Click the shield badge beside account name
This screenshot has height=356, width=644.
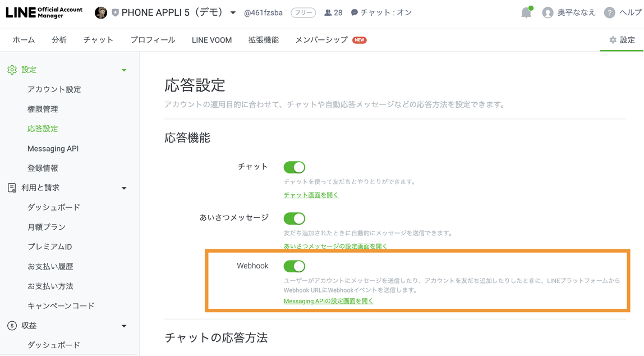115,13
